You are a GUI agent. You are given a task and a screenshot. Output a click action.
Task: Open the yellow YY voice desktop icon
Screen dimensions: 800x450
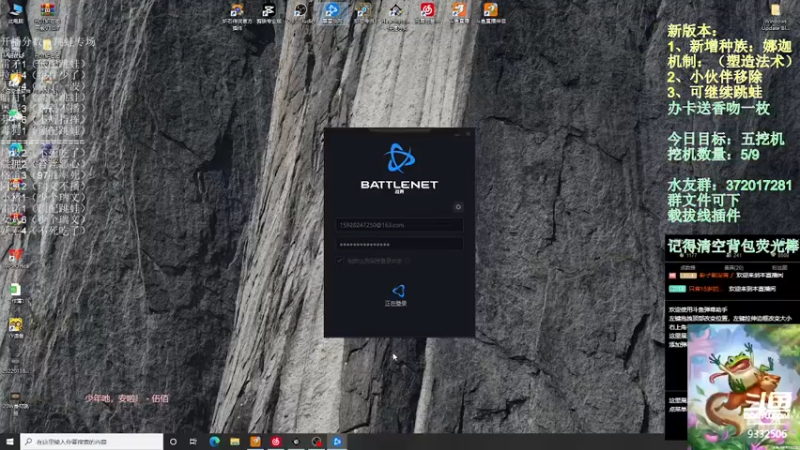pyautogui.click(x=15, y=328)
